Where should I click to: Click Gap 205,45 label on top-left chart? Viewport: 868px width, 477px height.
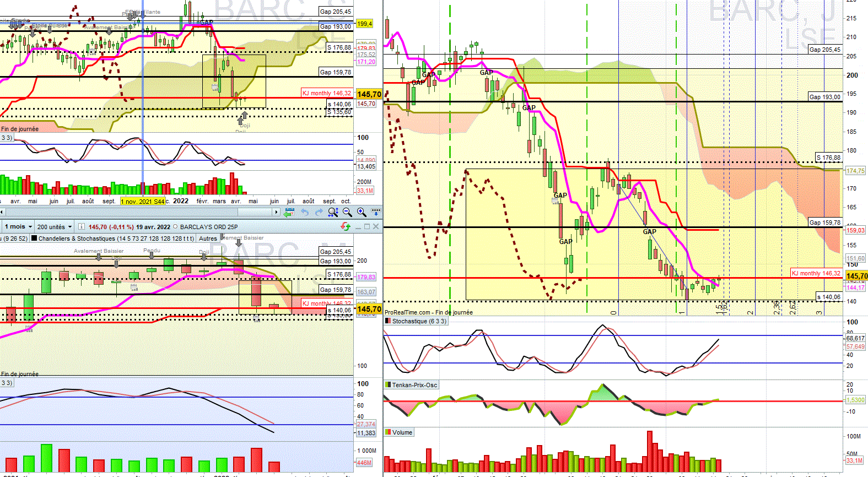coord(336,12)
